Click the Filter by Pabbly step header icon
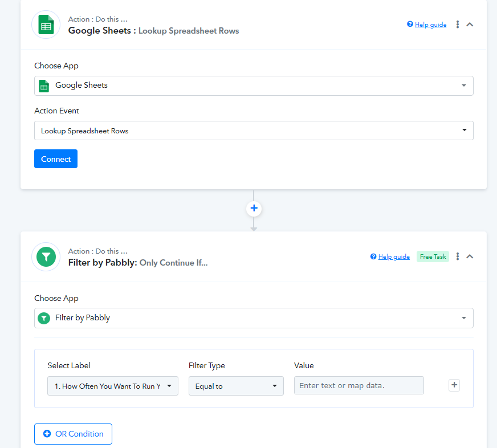The image size is (497, 448). (x=46, y=256)
